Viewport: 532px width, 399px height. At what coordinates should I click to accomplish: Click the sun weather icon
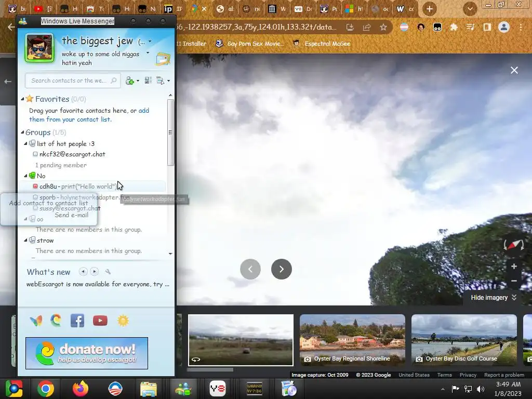(x=123, y=321)
